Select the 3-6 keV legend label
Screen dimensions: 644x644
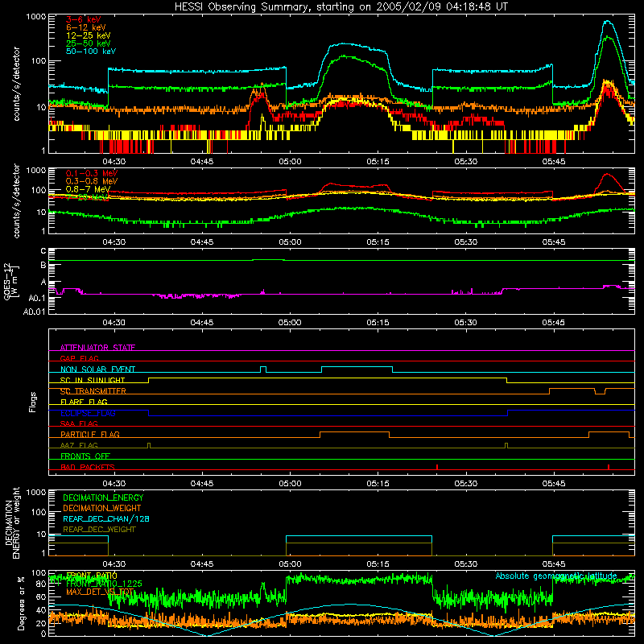(x=83, y=19)
